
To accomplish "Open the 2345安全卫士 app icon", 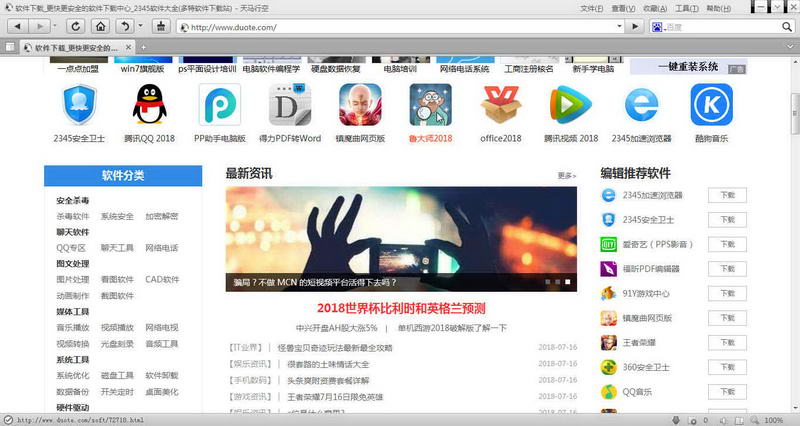I will pyautogui.click(x=79, y=105).
